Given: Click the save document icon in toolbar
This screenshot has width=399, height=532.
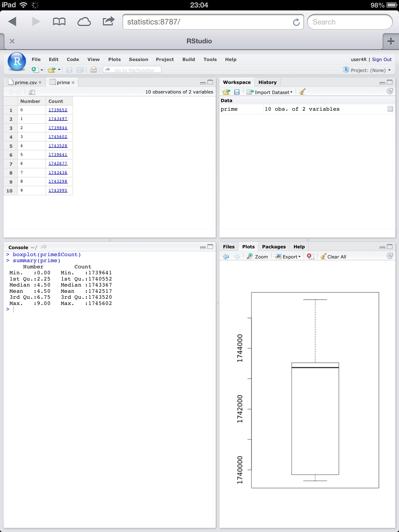Looking at the screenshot, I should tap(69, 70).
